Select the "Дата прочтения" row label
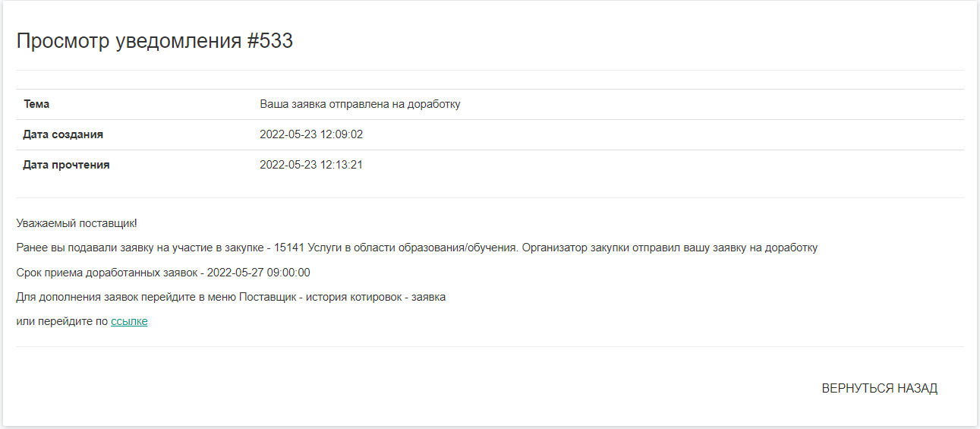980x429 pixels. (x=66, y=165)
